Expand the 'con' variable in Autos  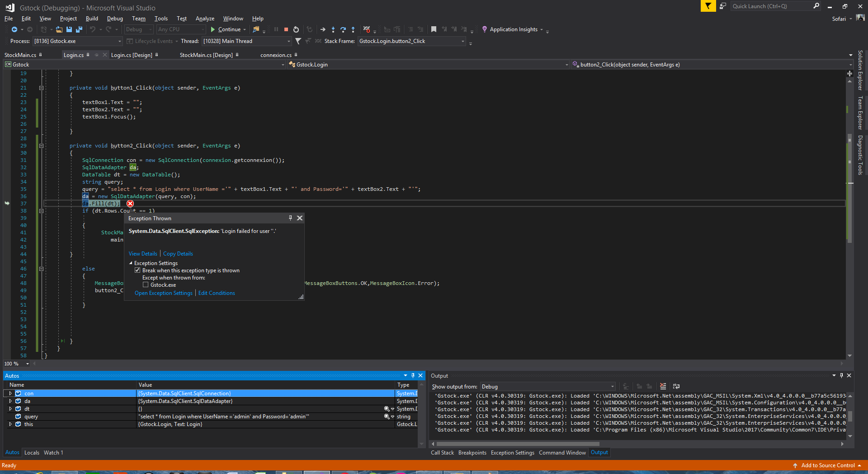coord(10,393)
